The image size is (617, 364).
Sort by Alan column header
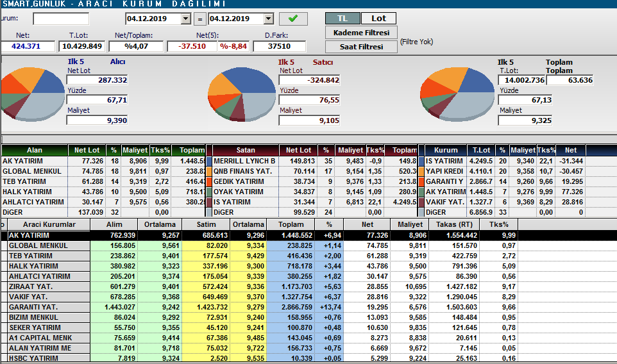(x=34, y=150)
